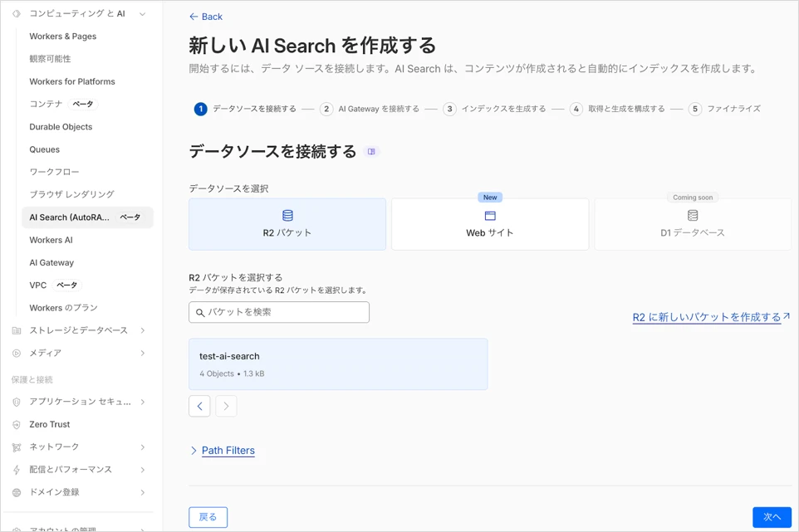Click the メディア sidebar icon
The image size is (799, 532).
17,353
